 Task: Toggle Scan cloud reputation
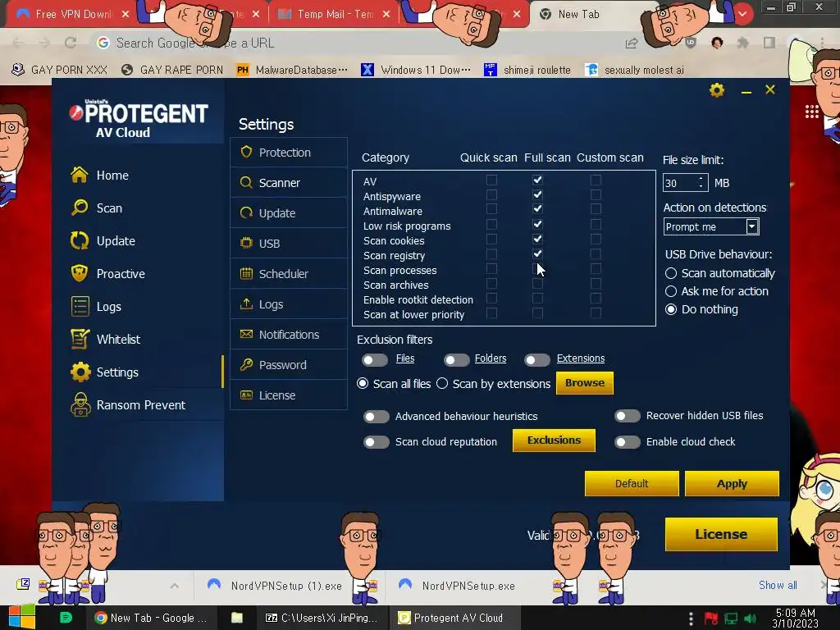pos(376,442)
